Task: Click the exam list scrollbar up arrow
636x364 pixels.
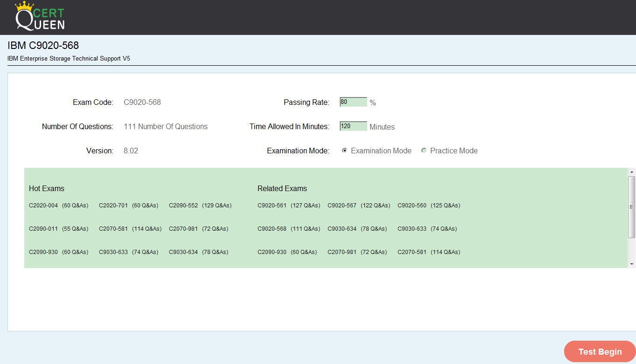Action: coord(632,172)
